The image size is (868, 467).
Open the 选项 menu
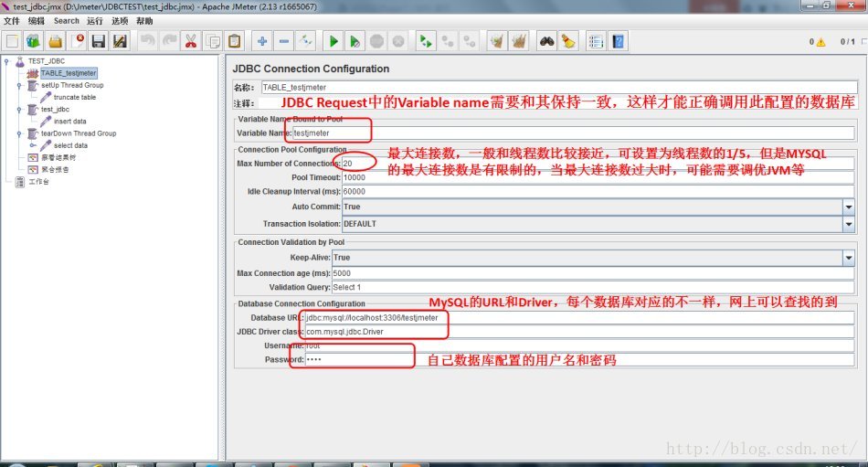120,21
